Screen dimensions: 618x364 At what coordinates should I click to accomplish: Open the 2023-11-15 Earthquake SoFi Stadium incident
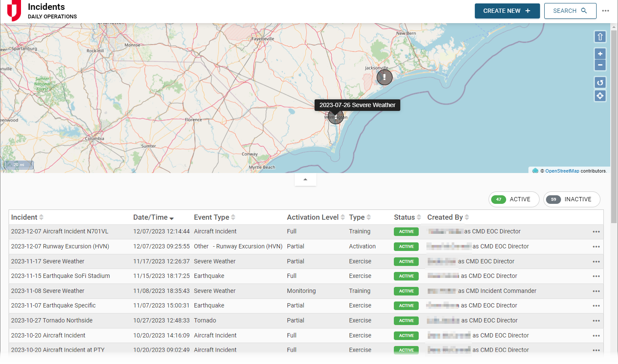pos(60,276)
